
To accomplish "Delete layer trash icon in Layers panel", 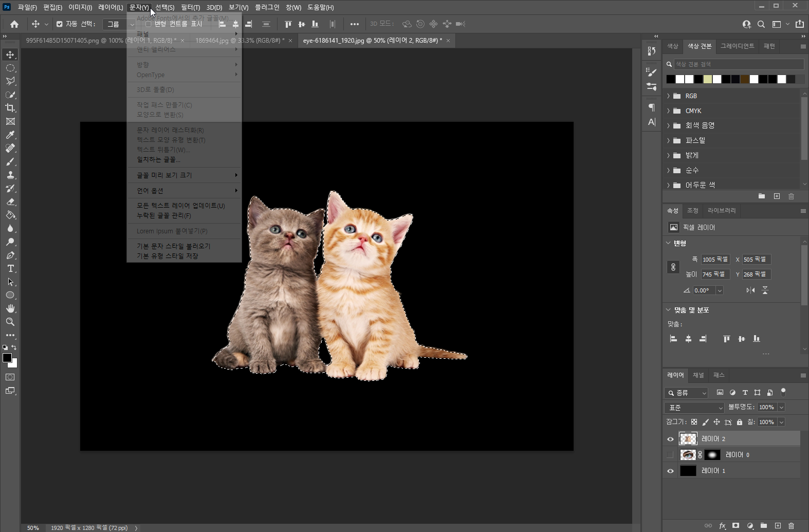I will pyautogui.click(x=792, y=525).
